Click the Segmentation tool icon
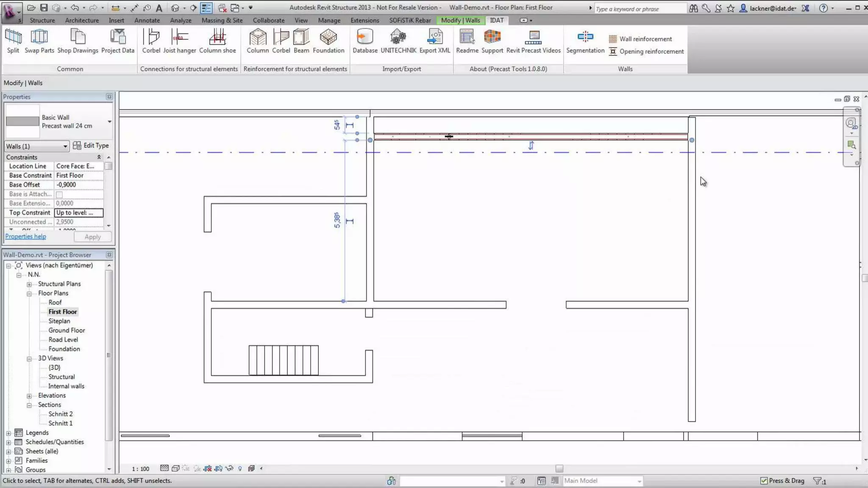The height and width of the screenshot is (488, 868). point(585,38)
